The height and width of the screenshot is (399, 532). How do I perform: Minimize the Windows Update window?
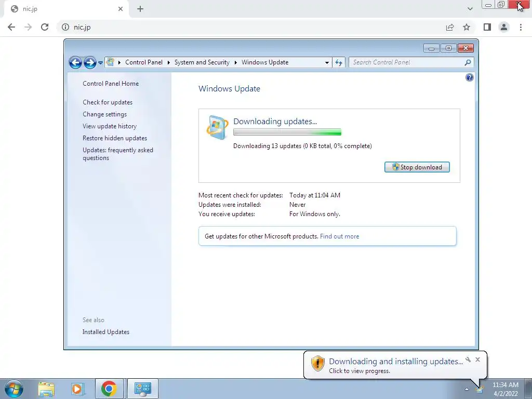pos(431,48)
